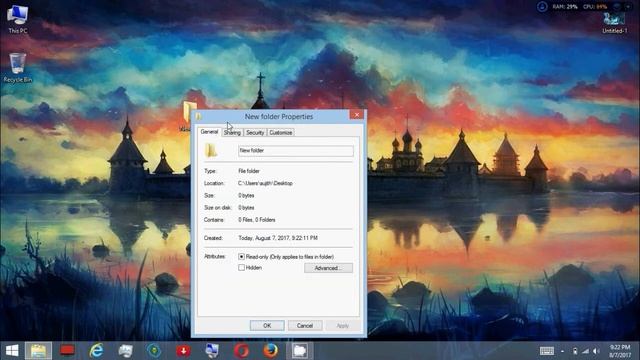This screenshot has height=360, width=640.
Task: Enable the Hidden attribute checkbox
Action: point(241,268)
